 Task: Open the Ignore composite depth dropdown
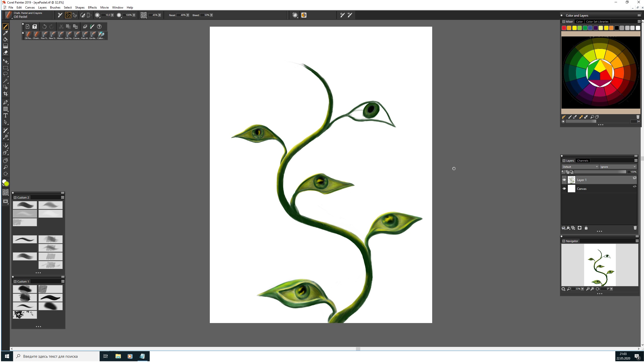[618, 167]
